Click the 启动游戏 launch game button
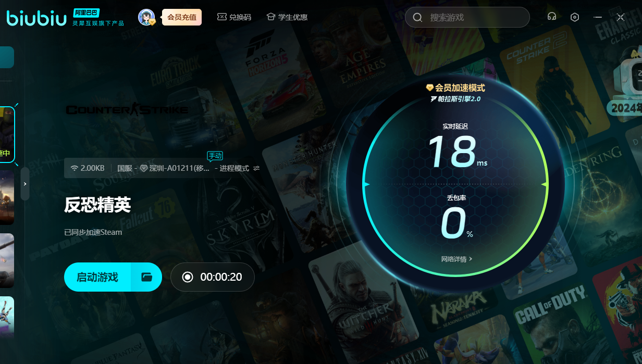 pyautogui.click(x=97, y=277)
